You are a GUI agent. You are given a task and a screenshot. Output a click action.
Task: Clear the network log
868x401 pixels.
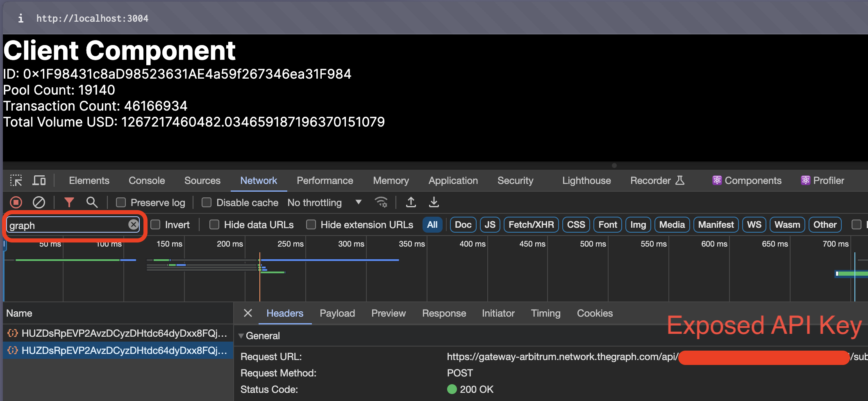[x=39, y=202]
